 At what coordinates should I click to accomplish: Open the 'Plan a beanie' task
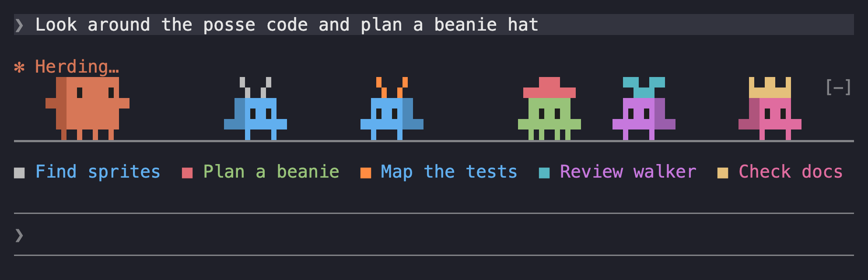click(x=271, y=171)
